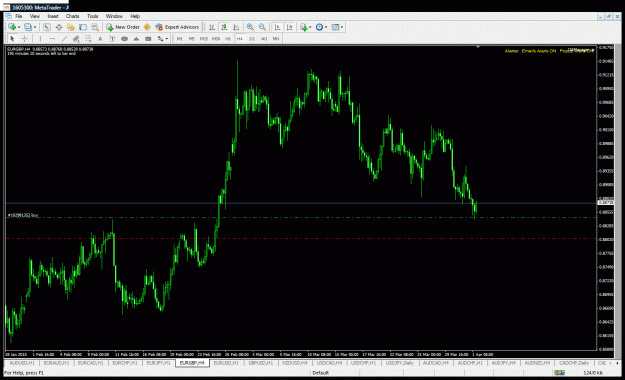The image size is (625, 380).
Task: Toggle Expert Advisors on or off
Action: [177, 27]
